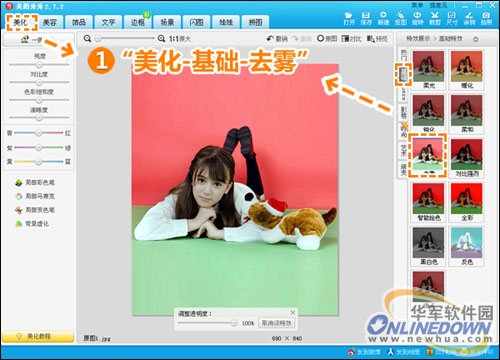Close the 调整透明度 popup
Image resolution: width=500 pixels, height=360 pixels.
(292, 312)
